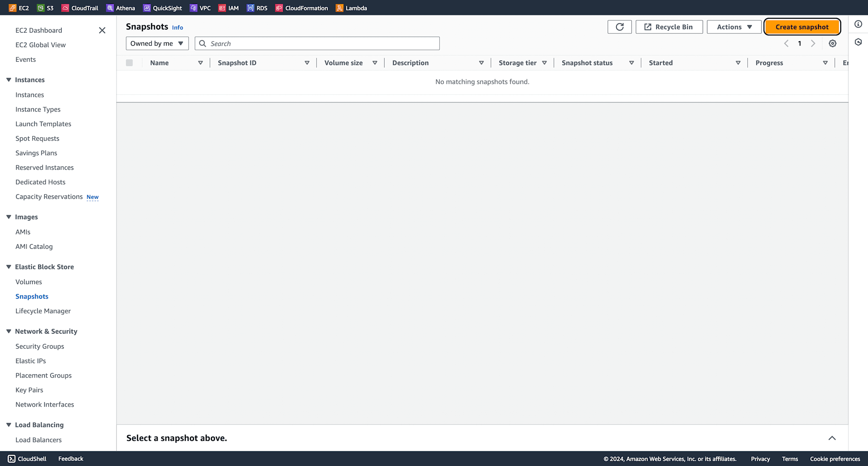Sort by Volume size column arrow
The image size is (868, 466).
click(375, 63)
